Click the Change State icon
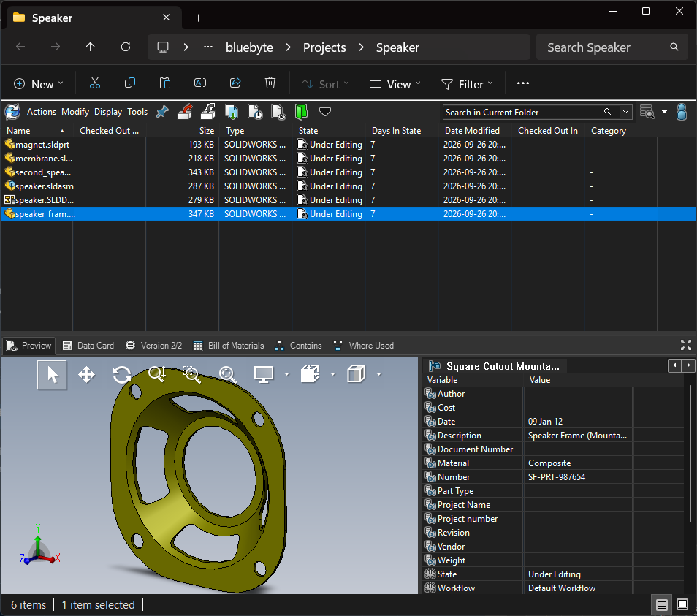This screenshot has height=616, width=697. (255, 112)
